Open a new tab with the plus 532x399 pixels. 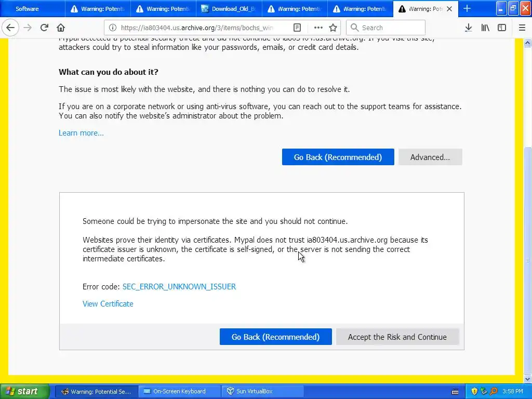pos(467,8)
